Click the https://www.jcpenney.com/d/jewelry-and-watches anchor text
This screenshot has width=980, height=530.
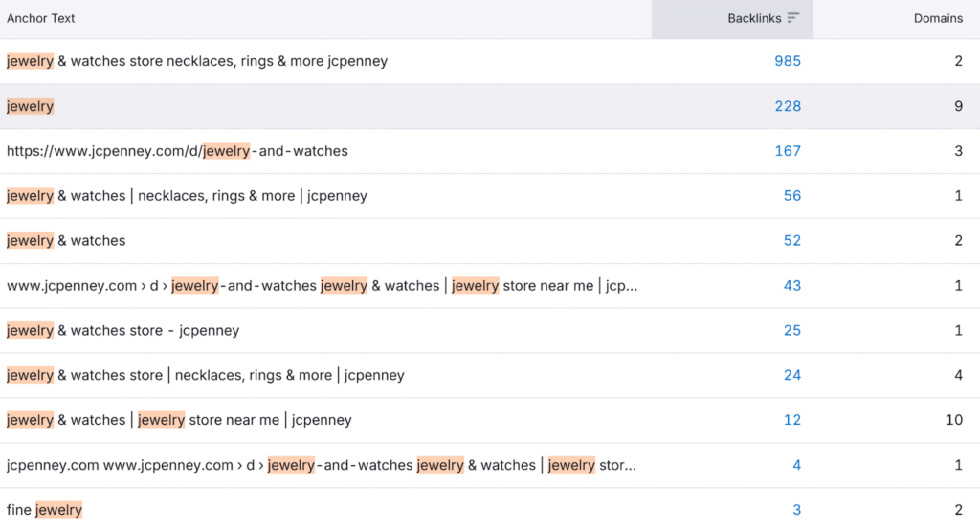[177, 151]
